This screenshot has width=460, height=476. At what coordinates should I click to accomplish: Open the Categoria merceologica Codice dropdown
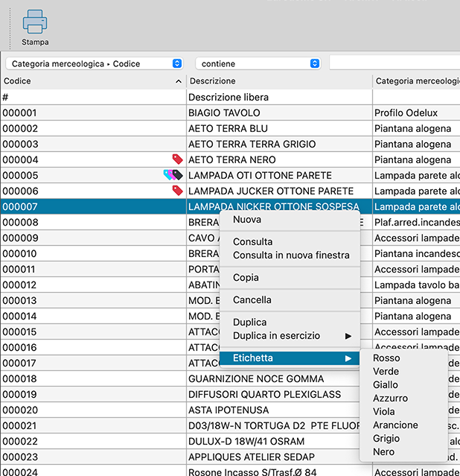(x=94, y=64)
